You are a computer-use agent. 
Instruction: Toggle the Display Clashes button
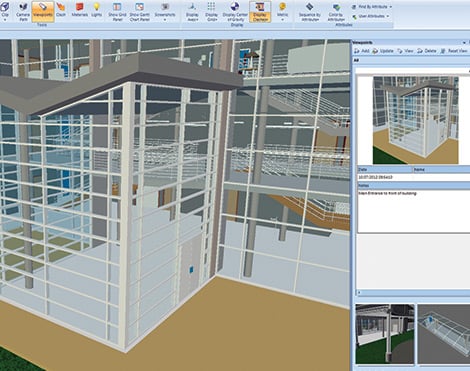tap(260, 11)
